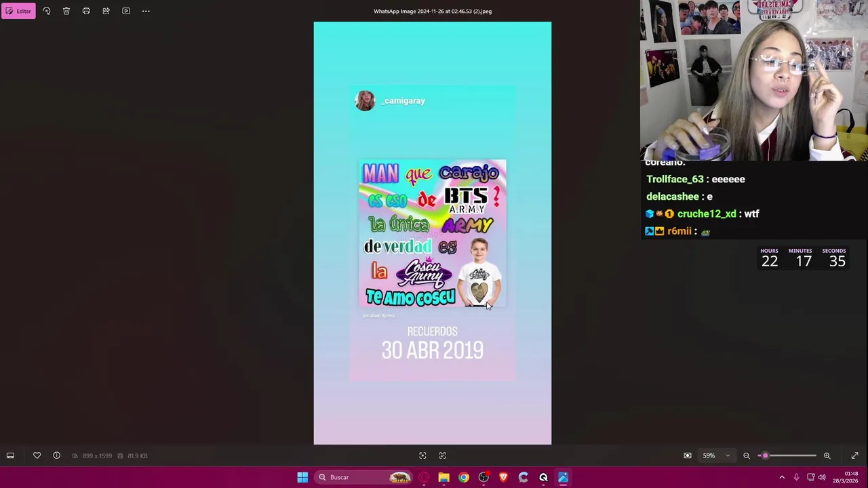Viewport: 868px width, 488px height.
Task: Click the Photos app taskbar icon
Action: (x=563, y=477)
